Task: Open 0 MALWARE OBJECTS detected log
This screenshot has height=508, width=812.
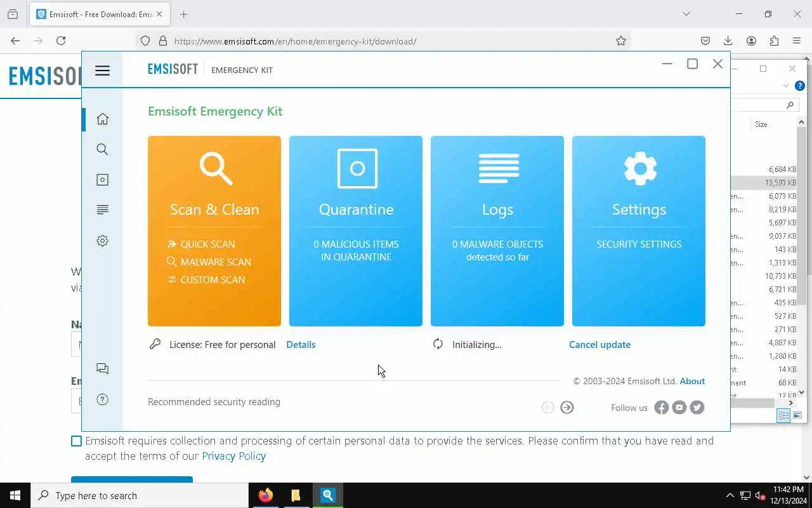Action: [x=497, y=250]
